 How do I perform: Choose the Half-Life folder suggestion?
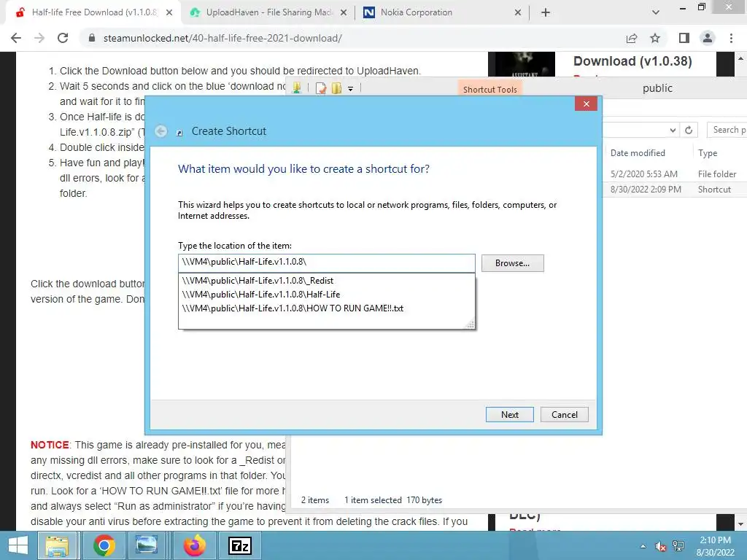[327, 295]
